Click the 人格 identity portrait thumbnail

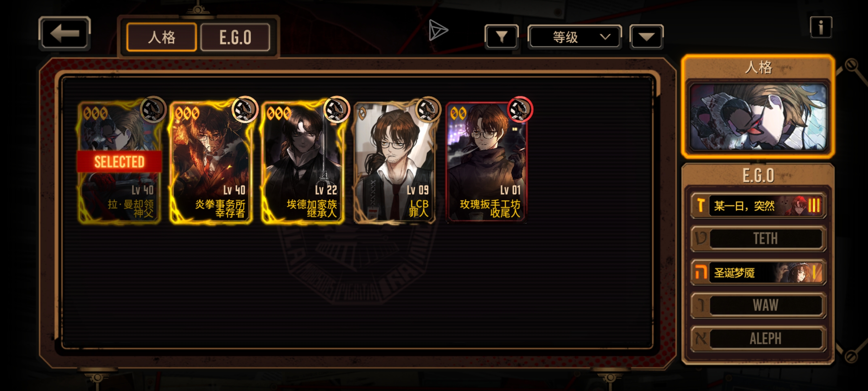[x=758, y=117]
